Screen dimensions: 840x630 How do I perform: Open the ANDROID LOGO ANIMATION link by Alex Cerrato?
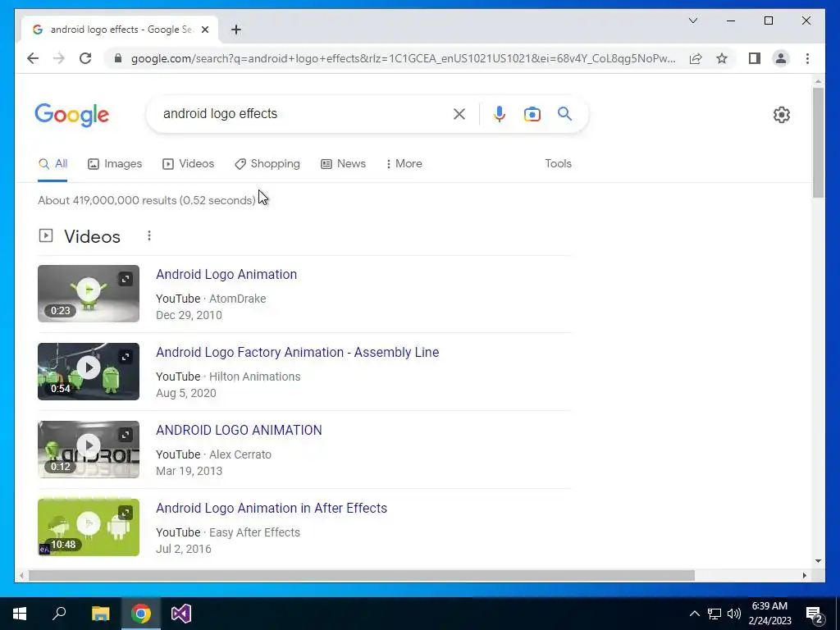click(239, 430)
